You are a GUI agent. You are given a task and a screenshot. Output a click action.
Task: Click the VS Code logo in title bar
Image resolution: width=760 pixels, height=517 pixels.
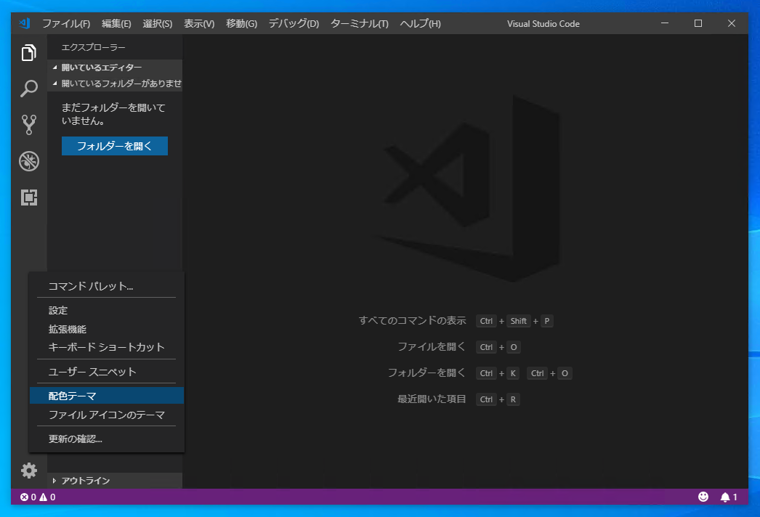[x=24, y=23]
